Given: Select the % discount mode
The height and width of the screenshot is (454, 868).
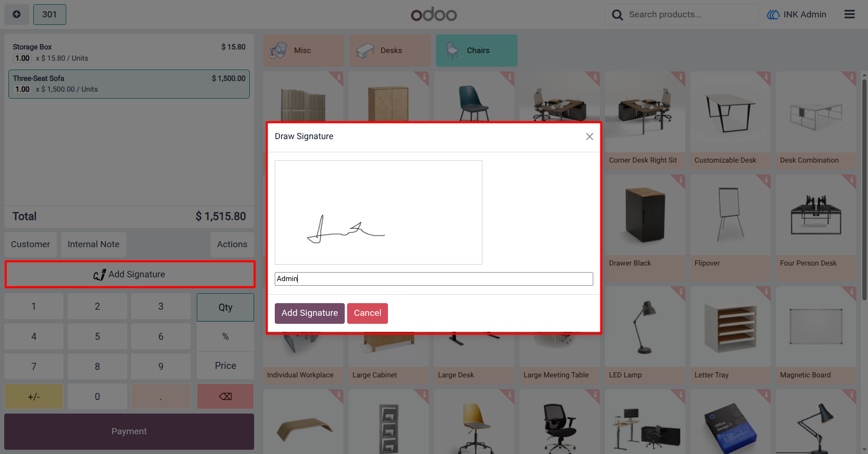Looking at the screenshot, I should point(225,337).
